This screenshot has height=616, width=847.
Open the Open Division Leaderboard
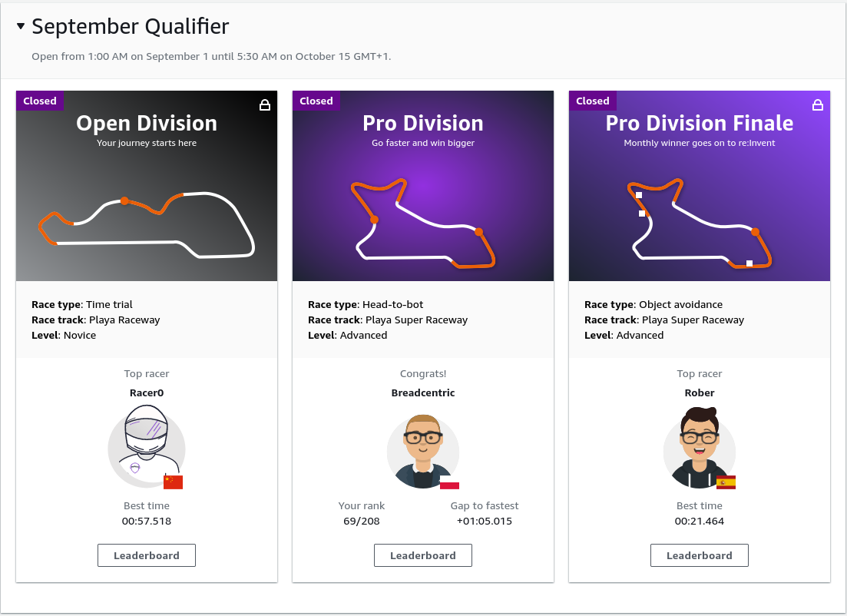(x=146, y=555)
